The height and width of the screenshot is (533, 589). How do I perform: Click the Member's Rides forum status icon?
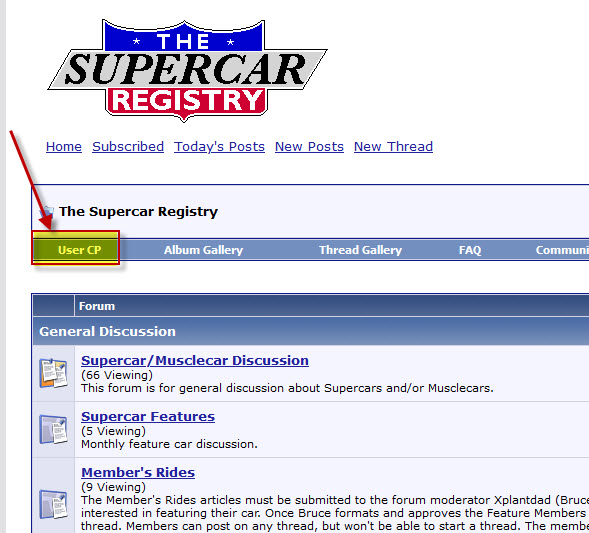pos(53,504)
